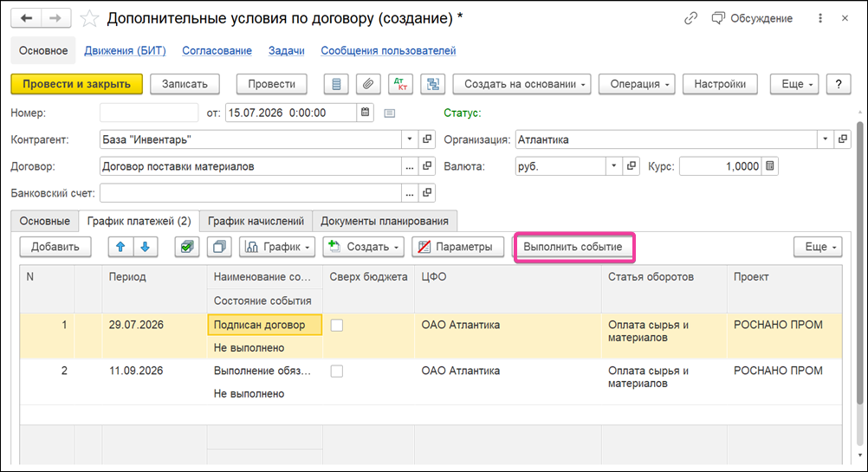Click the green checkmark table icon
Viewport: 868px width, 472px height.
[187, 247]
